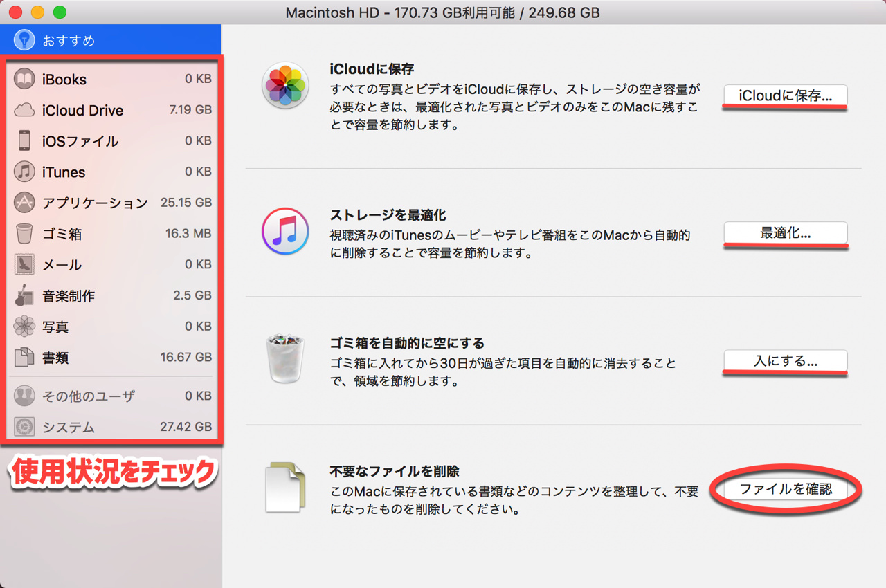886x588 pixels.
Task: Click the iOSファイル label
Action: (x=80, y=141)
